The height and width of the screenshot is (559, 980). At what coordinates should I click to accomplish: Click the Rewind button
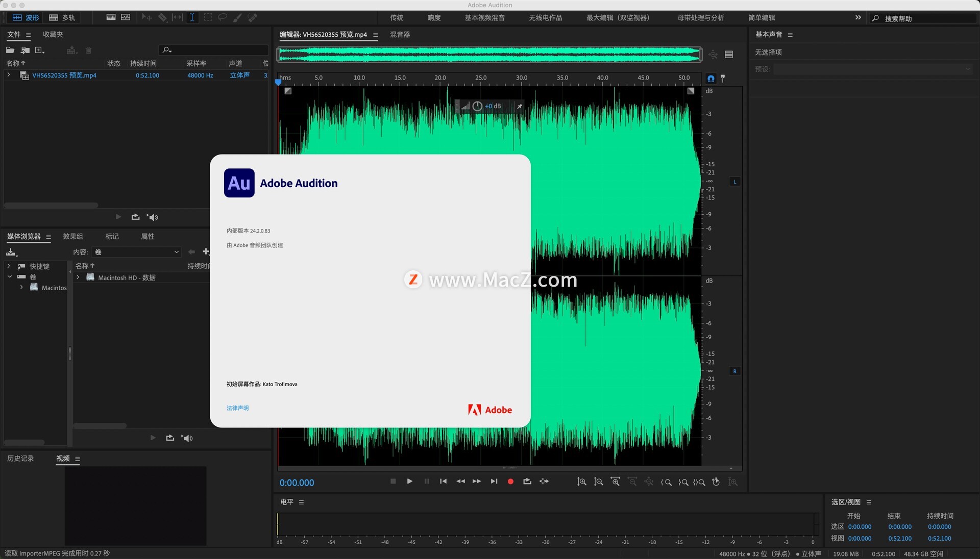click(460, 481)
